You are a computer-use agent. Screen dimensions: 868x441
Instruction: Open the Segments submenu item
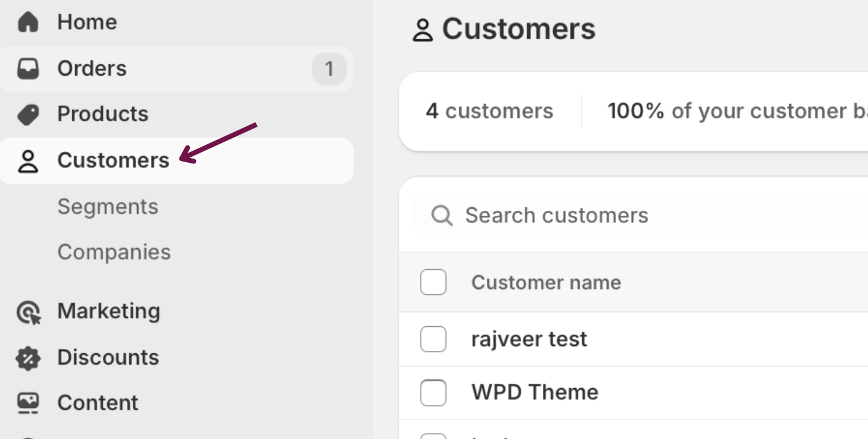click(108, 207)
